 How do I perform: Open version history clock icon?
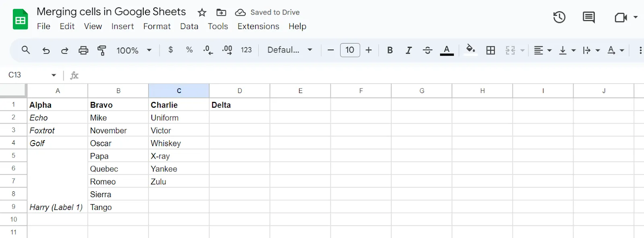[x=559, y=17]
